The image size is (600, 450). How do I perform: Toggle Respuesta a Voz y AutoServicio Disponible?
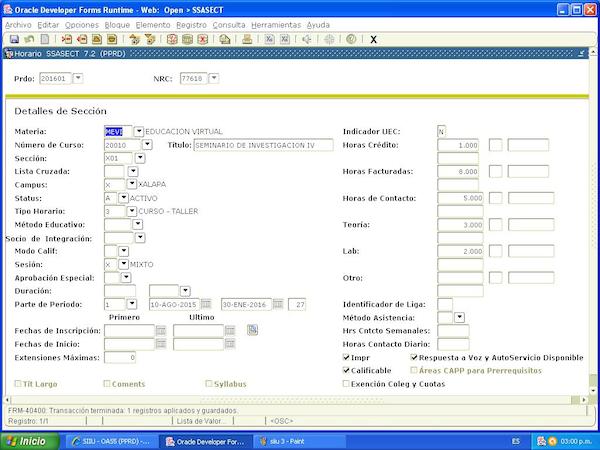pos(415,356)
